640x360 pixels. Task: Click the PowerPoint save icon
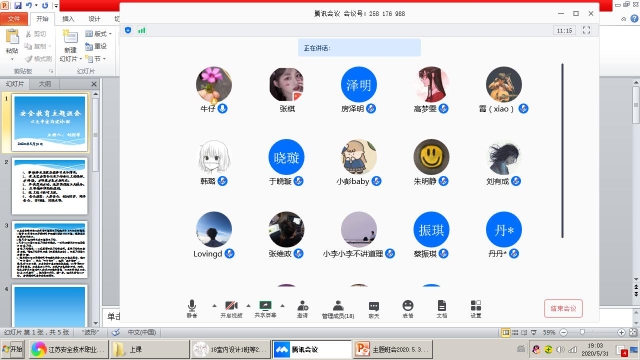18,5
